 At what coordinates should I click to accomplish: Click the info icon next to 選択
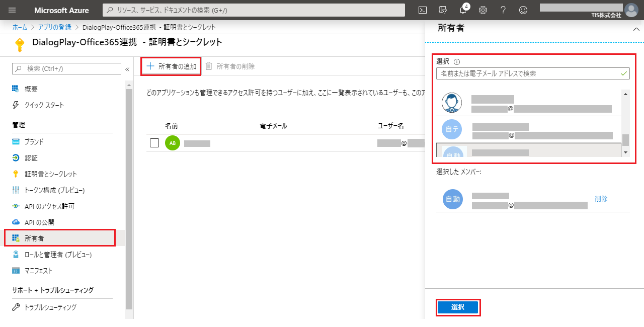[457, 62]
